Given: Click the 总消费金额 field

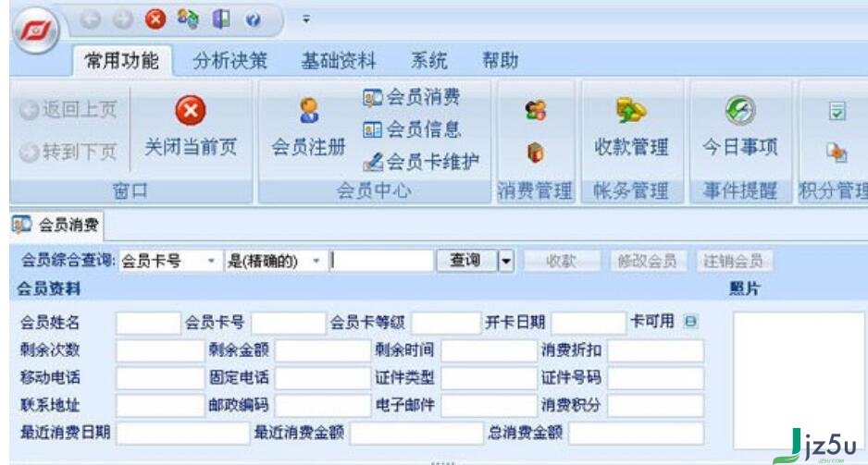Looking at the screenshot, I should (x=636, y=434).
